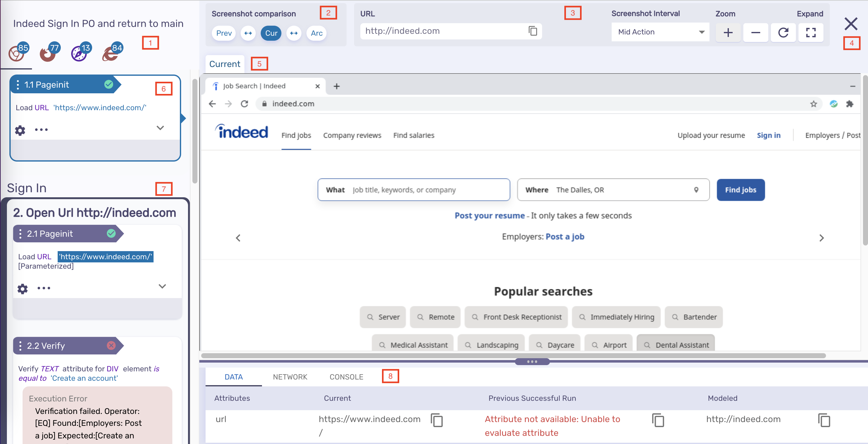Click the passed status icon on 1.1 Pageinit
The image size is (868, 444).
point(108,84)
